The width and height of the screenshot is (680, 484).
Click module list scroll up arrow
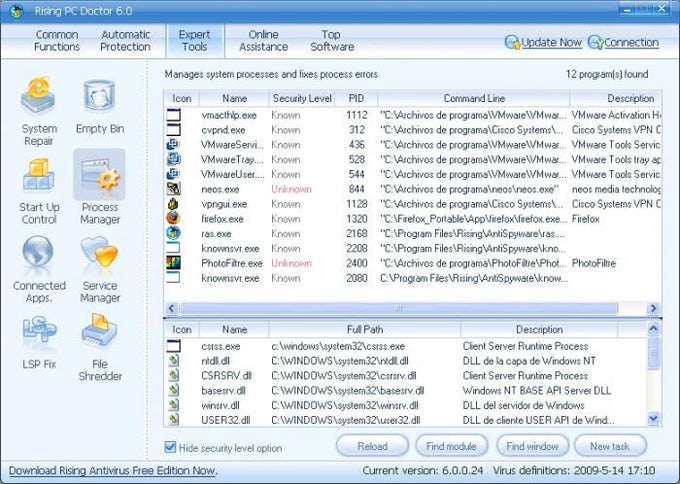(x=653, y=328)
